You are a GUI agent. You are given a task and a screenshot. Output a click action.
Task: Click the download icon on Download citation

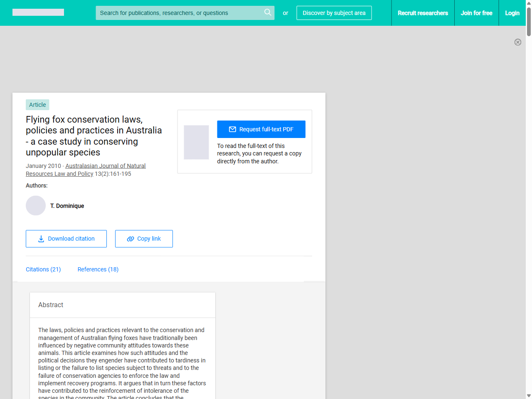pos(40,239)
